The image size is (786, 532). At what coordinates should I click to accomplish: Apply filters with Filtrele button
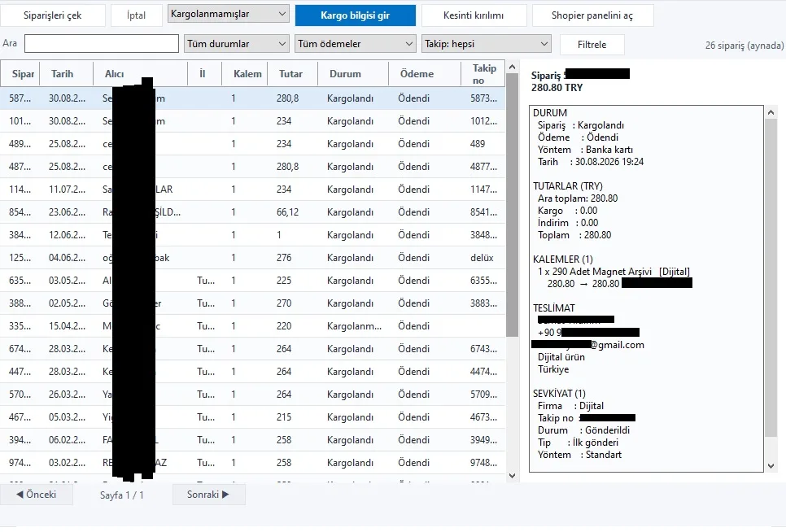[592, 45]
